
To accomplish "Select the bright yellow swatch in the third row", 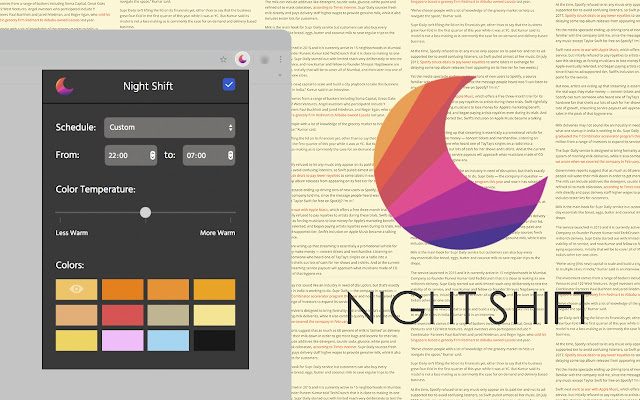I will tap(76, 341).
